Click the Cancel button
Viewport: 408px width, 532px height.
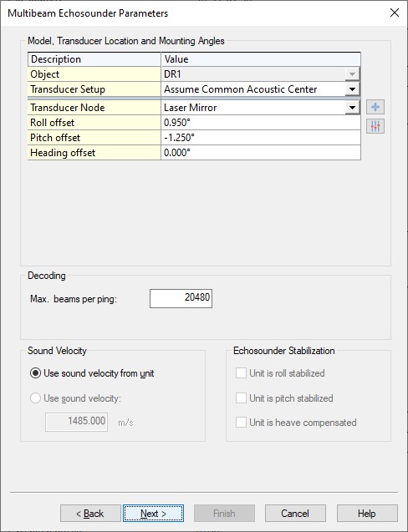pos(295,514)
